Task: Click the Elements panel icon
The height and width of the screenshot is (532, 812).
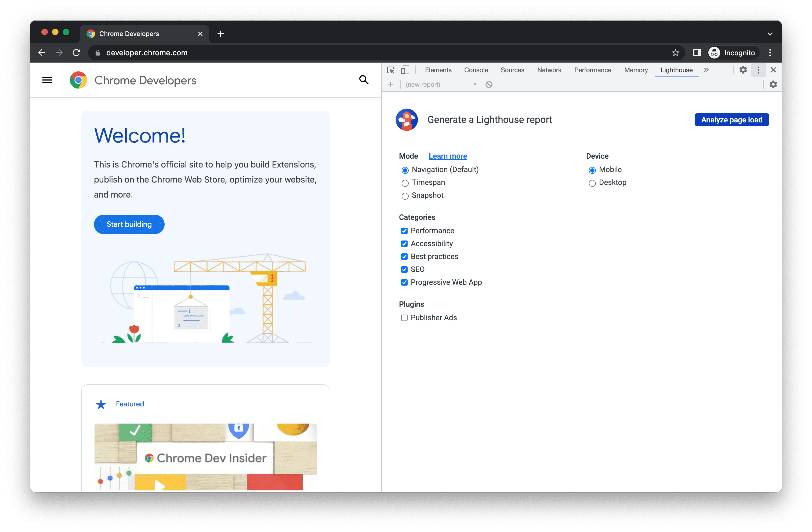Action: coord(438,70)
